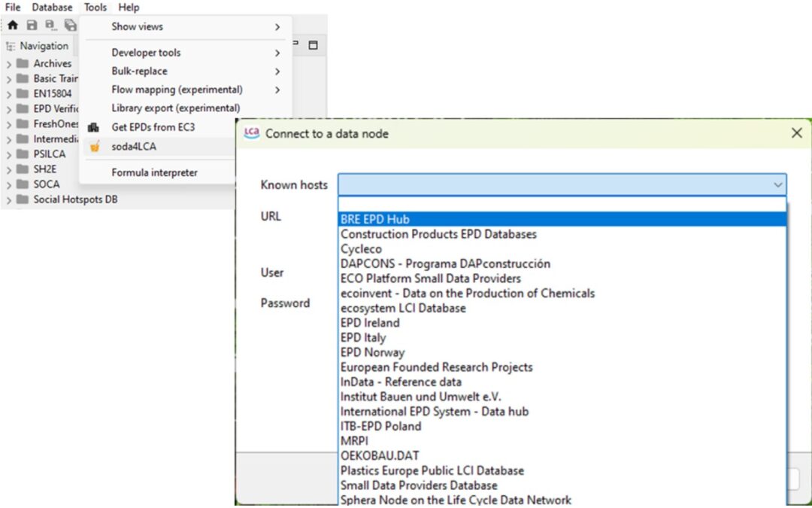Image resolution: width=812 pixels, height=508 pixels.
Task: Pick OEKOBAU.DAT in the hosts list
Action: point(380,455)
